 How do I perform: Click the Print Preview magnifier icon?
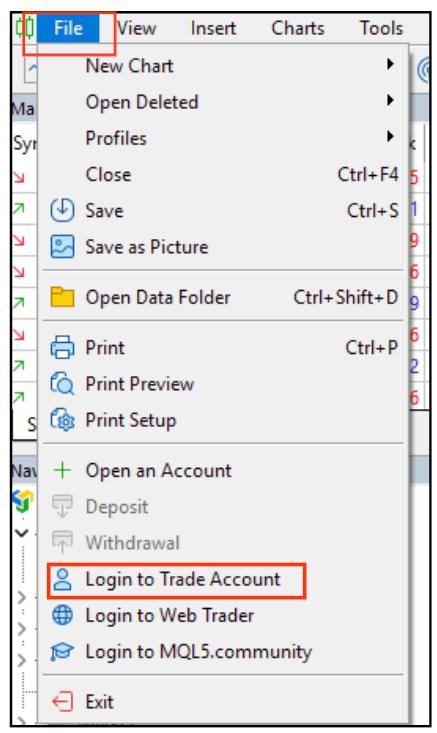(62, 384)
